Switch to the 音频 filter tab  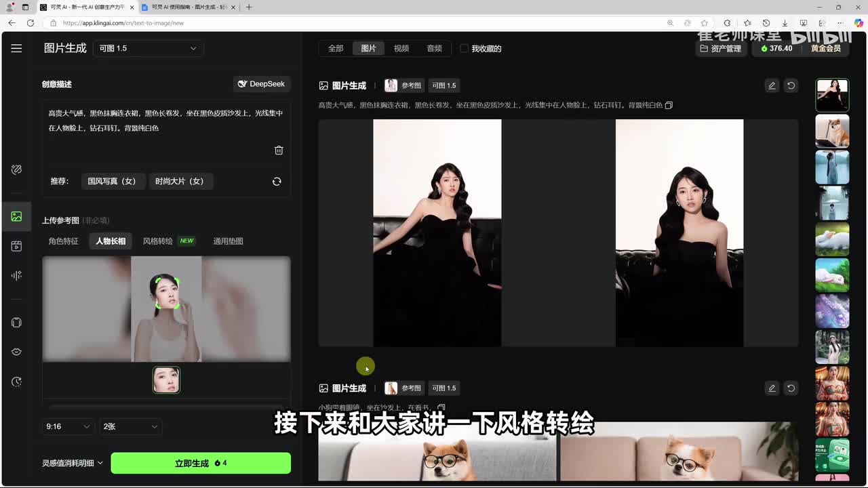[435, 48]
